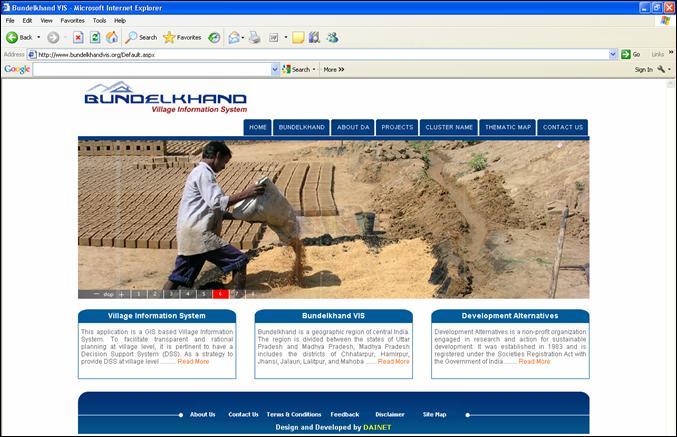The height and width of the screenshot is (437, 677).
Task: Open the File menu
Action: (x=10, y=20)
